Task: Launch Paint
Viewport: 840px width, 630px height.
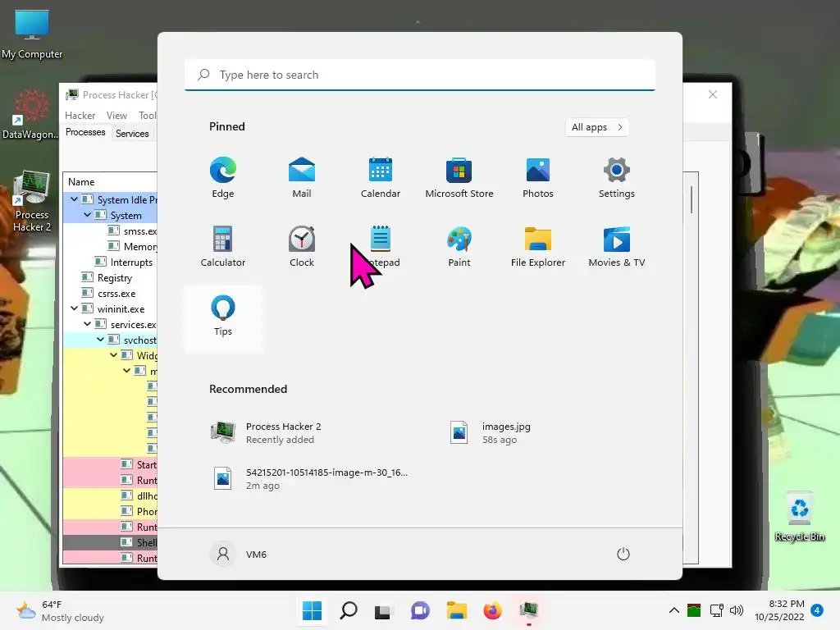Action: (459, 246)
